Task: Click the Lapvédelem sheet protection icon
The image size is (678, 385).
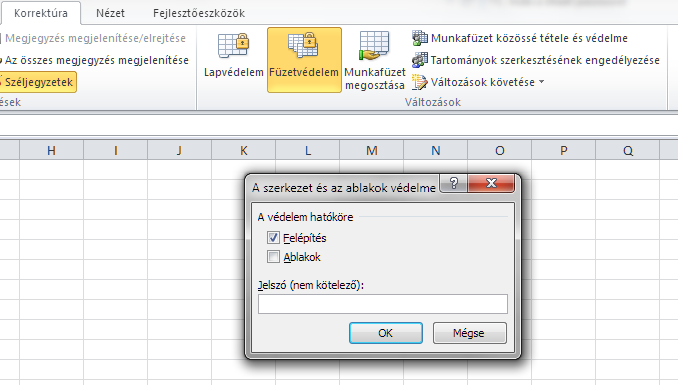Action: 233,45
